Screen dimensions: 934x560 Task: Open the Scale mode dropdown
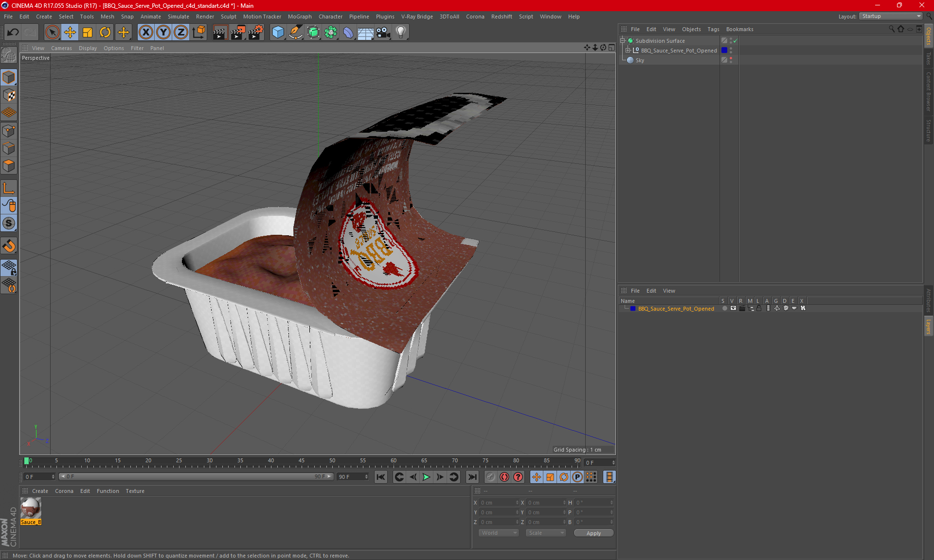(546, 533)
